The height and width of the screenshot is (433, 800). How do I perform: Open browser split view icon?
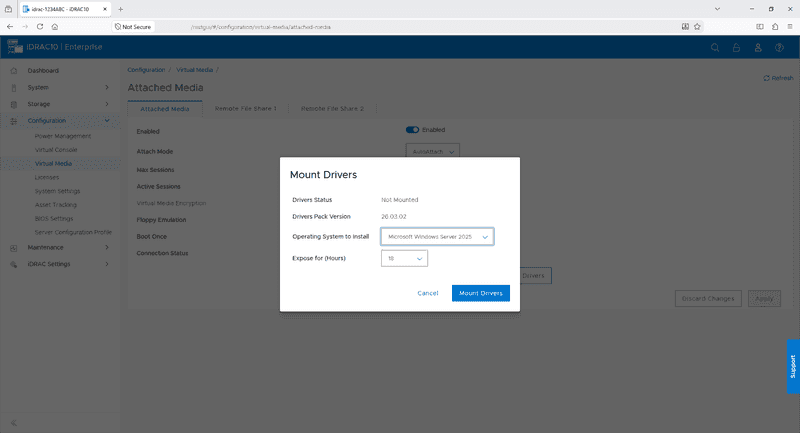pyautogui.click(x=760, y=27)
